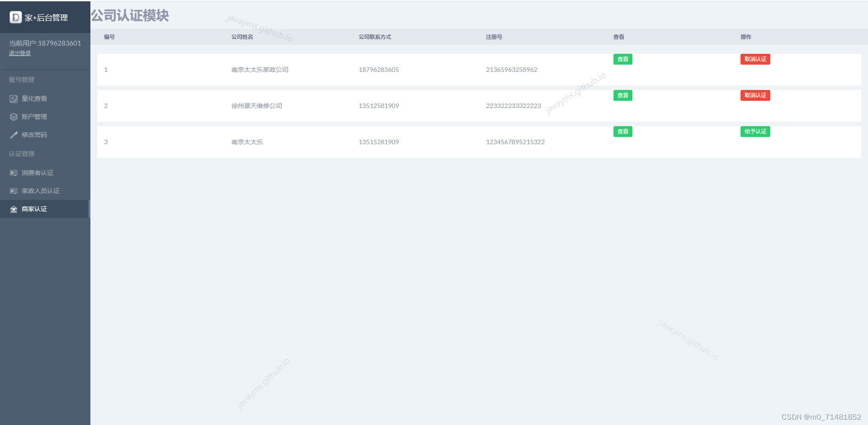This screenshot has width=868, height=425.
Task: Click the 注册号 column header
Action: coord(494,37)
